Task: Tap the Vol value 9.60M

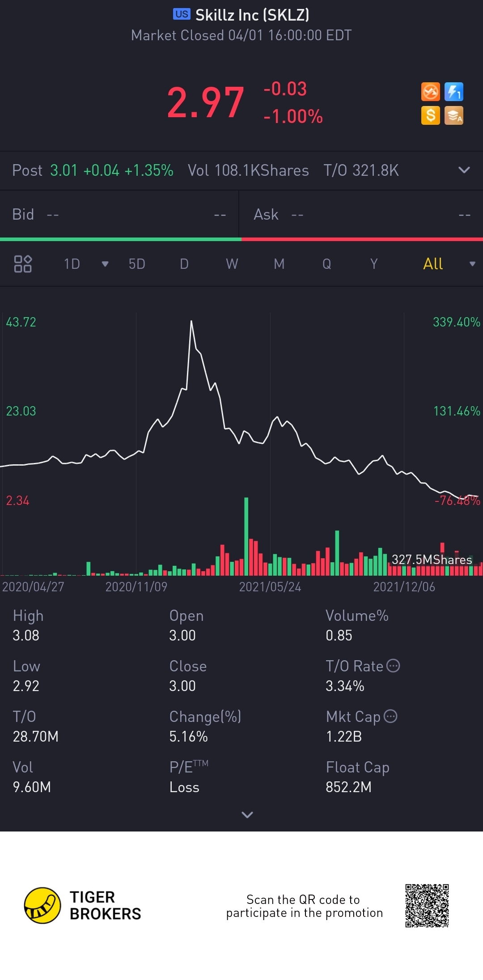Action: (x=32, y=787)
